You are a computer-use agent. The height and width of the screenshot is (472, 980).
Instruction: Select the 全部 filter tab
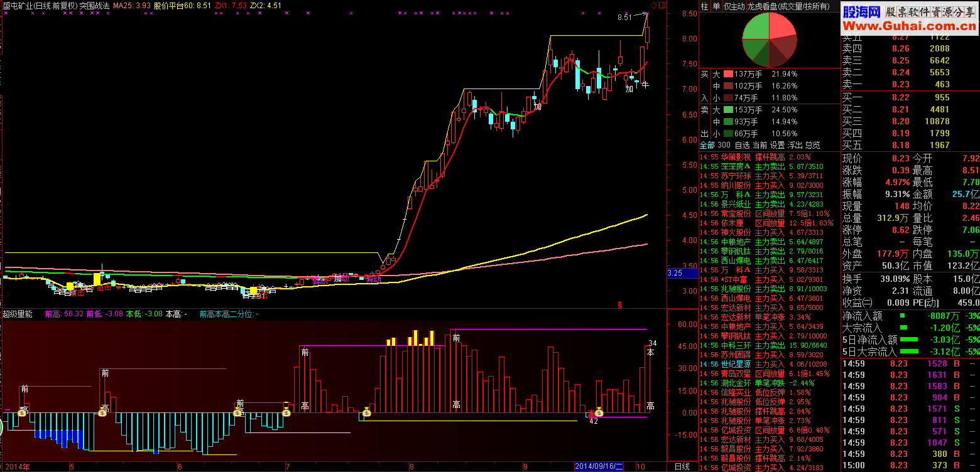(707, 145)
